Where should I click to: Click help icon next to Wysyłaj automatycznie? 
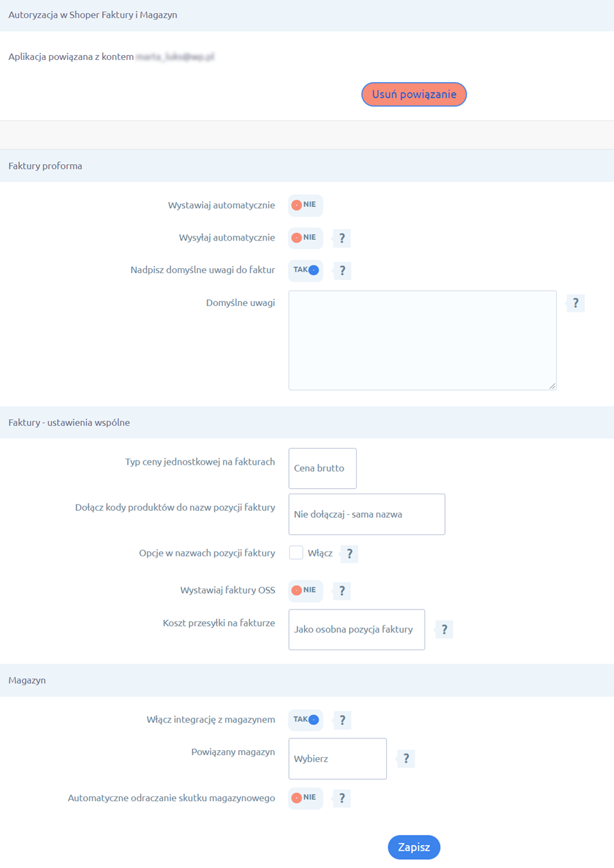point(342,239)
